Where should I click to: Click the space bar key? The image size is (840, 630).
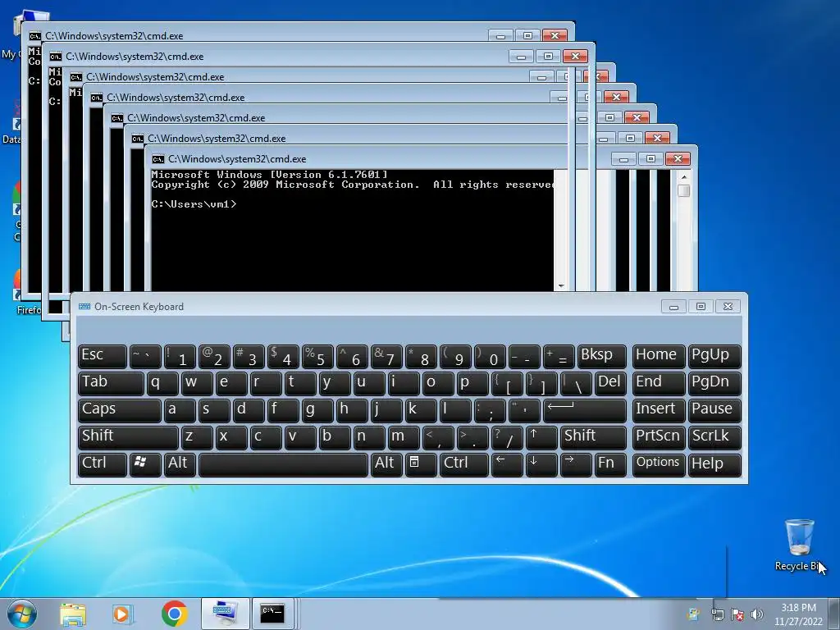283,464
